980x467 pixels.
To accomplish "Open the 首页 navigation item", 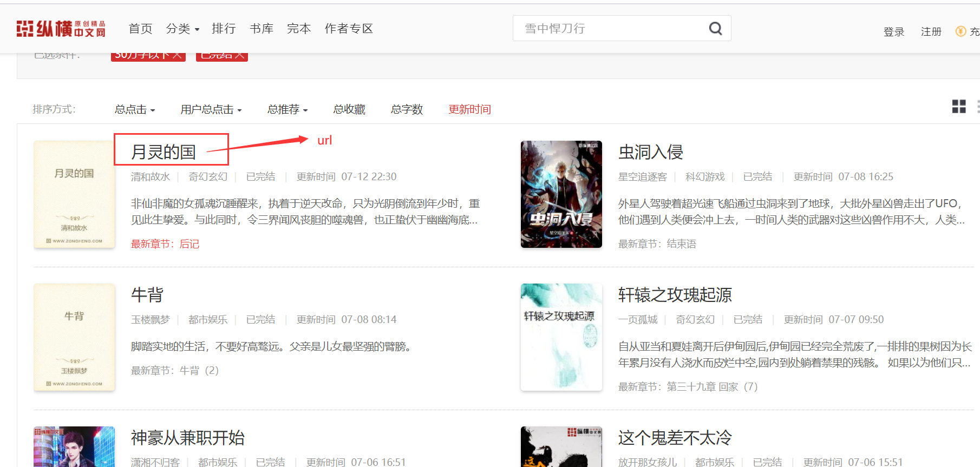I will (x=140, y=29).
